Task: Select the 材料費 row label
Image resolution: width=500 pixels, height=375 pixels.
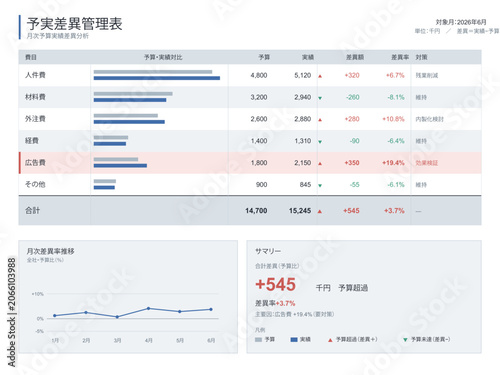Action: 35,97
